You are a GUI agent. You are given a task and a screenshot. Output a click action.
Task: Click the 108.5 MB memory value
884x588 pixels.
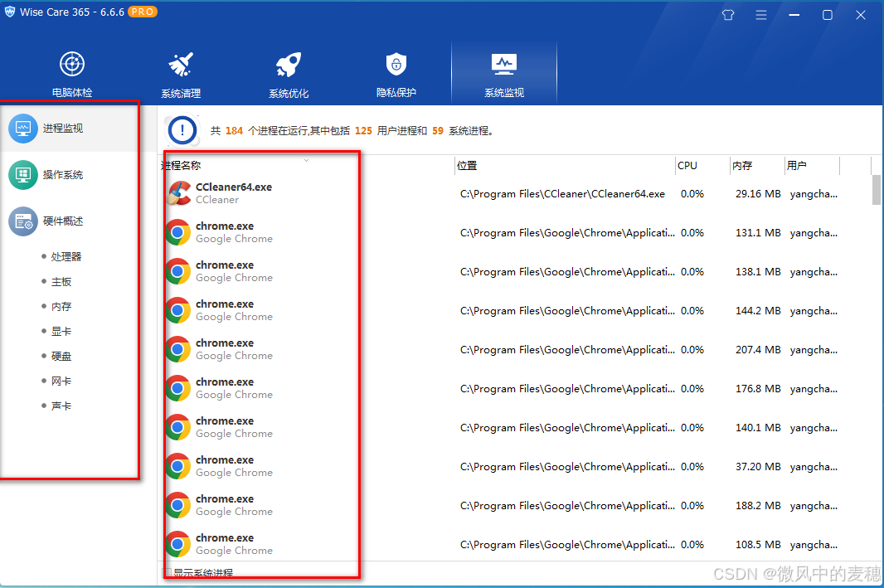(x=758, y=545)
